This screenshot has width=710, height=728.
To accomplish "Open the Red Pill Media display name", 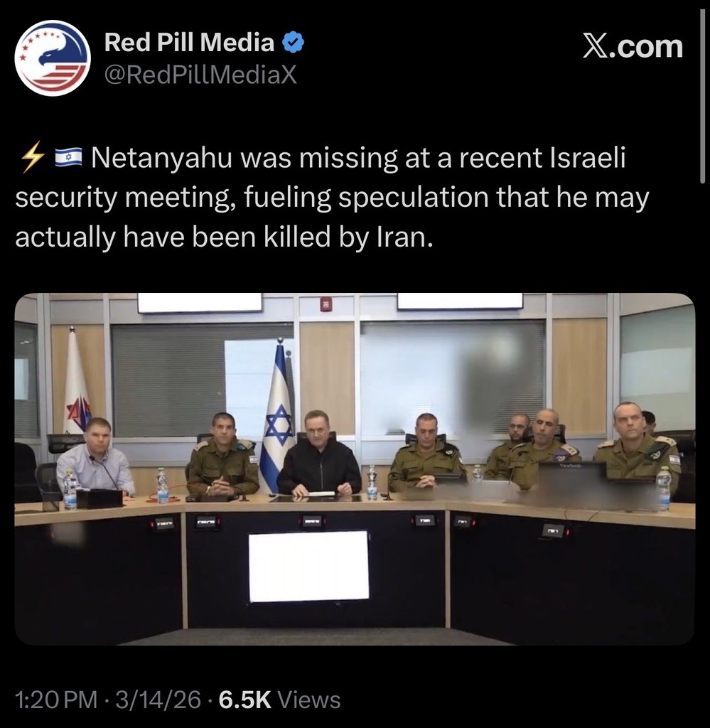I will 189,43.
